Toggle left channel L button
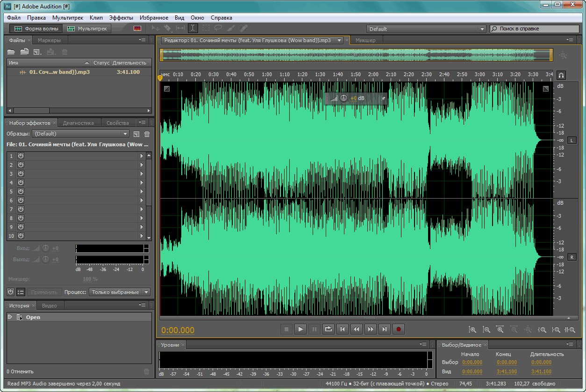 pos(572,140)
